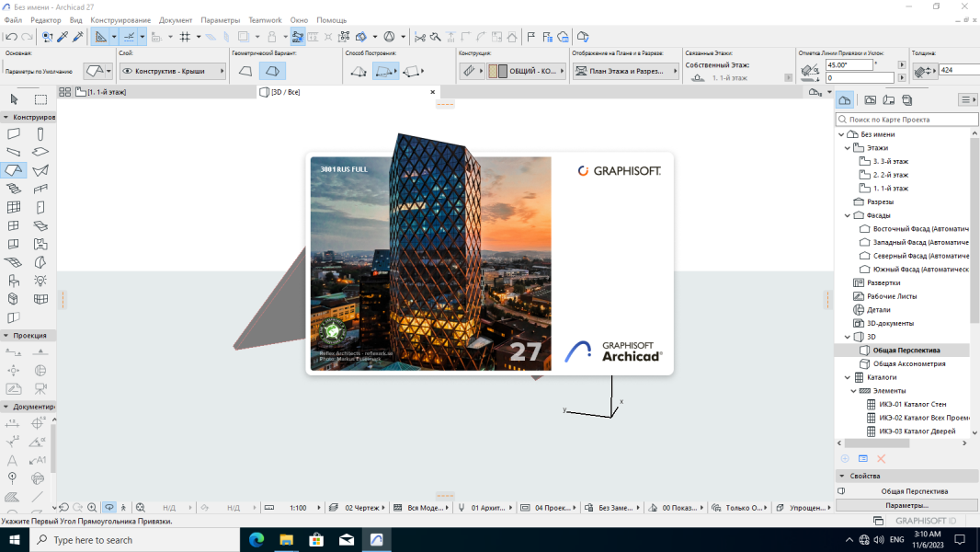
Task: Collapse the Свойства panel
Action: tap(842, 476)
